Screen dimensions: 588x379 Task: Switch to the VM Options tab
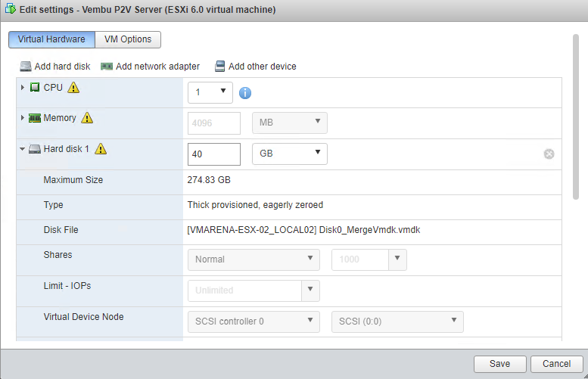[128, 39]
